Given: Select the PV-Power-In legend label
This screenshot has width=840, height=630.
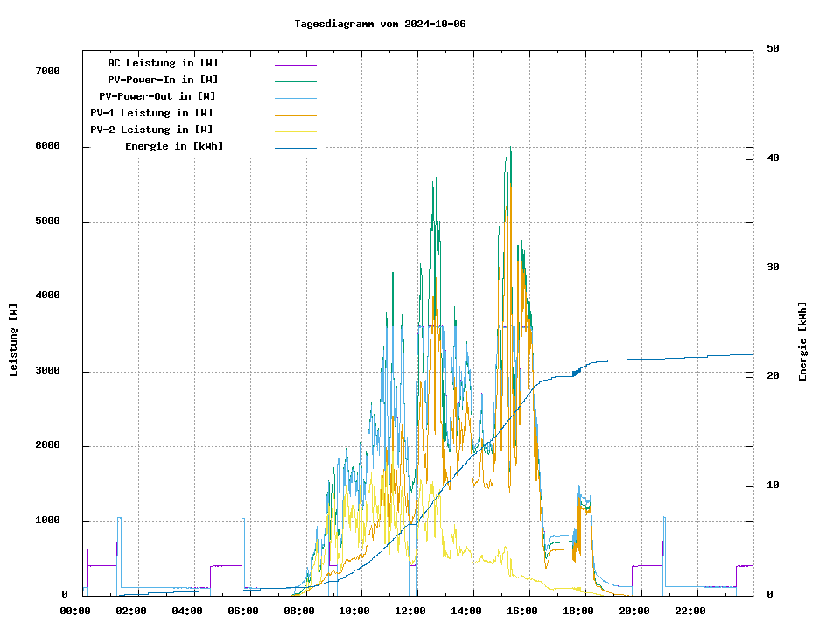Looking at the screenshot, I should 163,80.
